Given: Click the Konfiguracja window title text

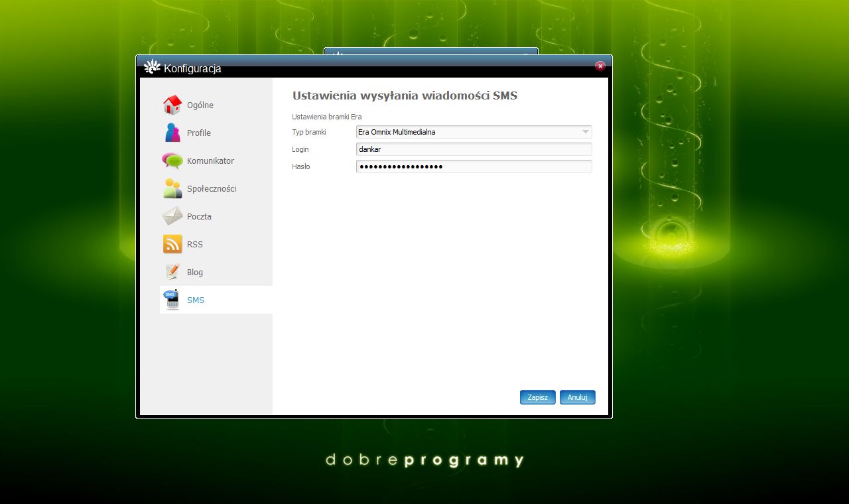Looking at the screenshot, I should point(192,68).
